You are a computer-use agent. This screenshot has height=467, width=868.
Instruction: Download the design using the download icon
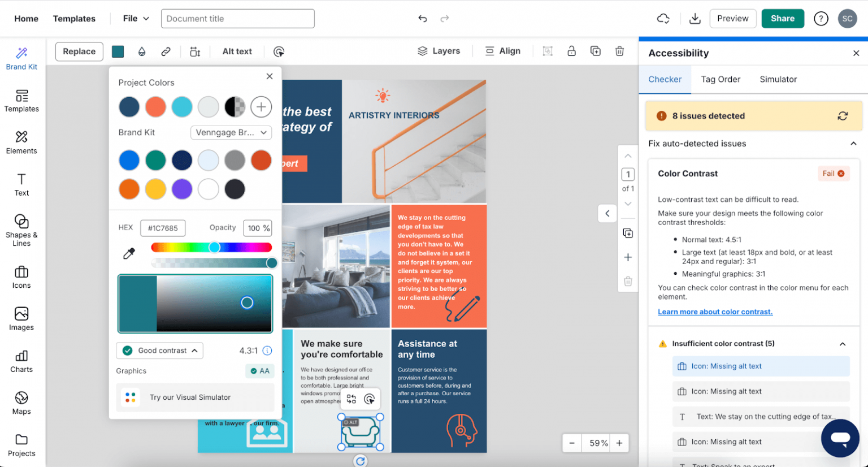point(695,18)
